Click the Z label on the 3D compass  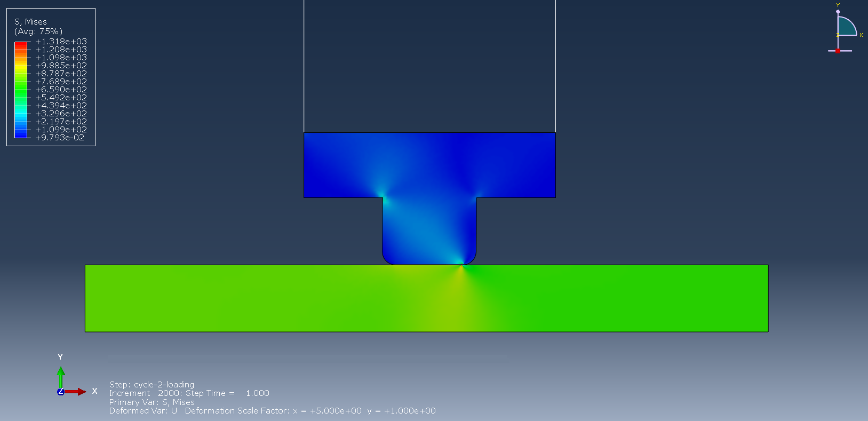[x=838, y=35]
